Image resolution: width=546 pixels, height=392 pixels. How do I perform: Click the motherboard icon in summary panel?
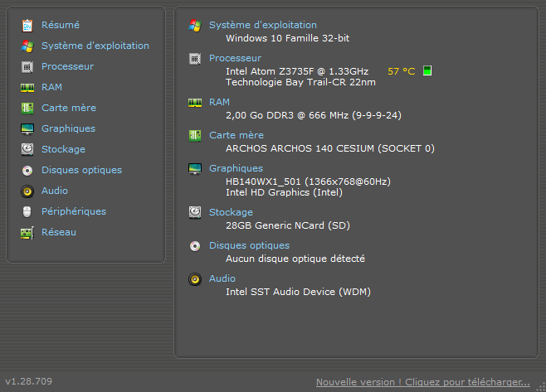195,136
